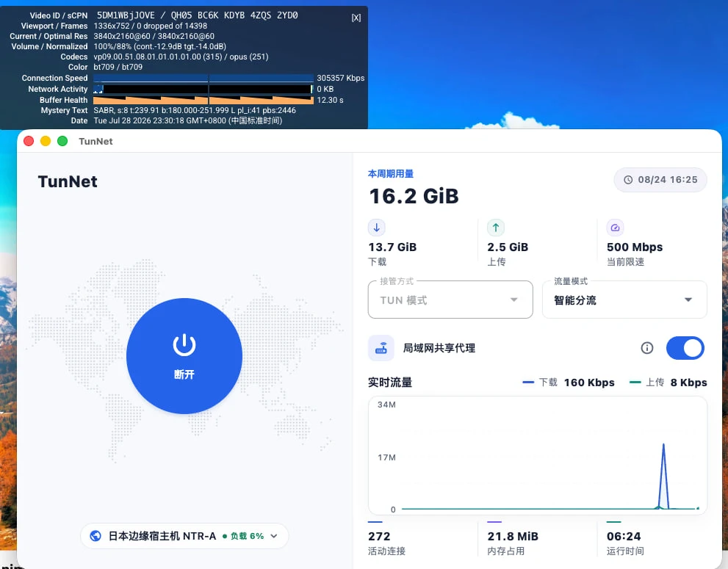
Task: Open the info icon for LAN shared proxy
Action: tap(646, 348)
